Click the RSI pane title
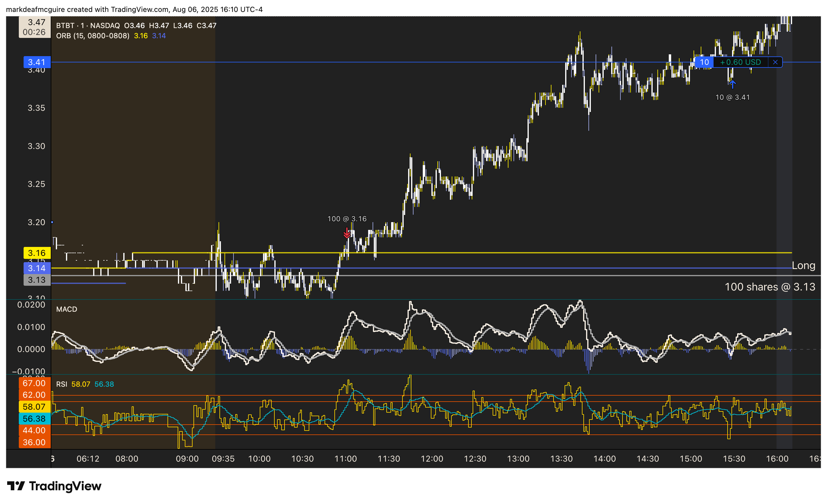Screen dimensions: 827x504 tap(62, 384)
